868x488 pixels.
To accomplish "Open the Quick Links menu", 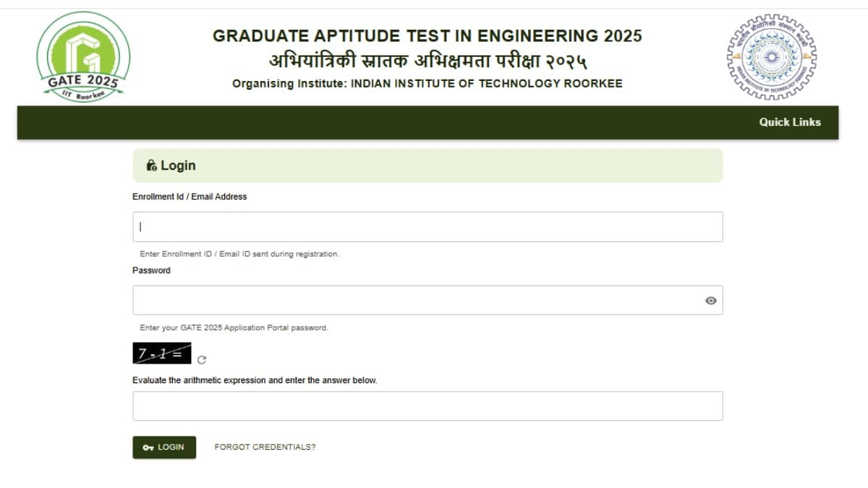I will pyautogui.click(x=789, y=122).
